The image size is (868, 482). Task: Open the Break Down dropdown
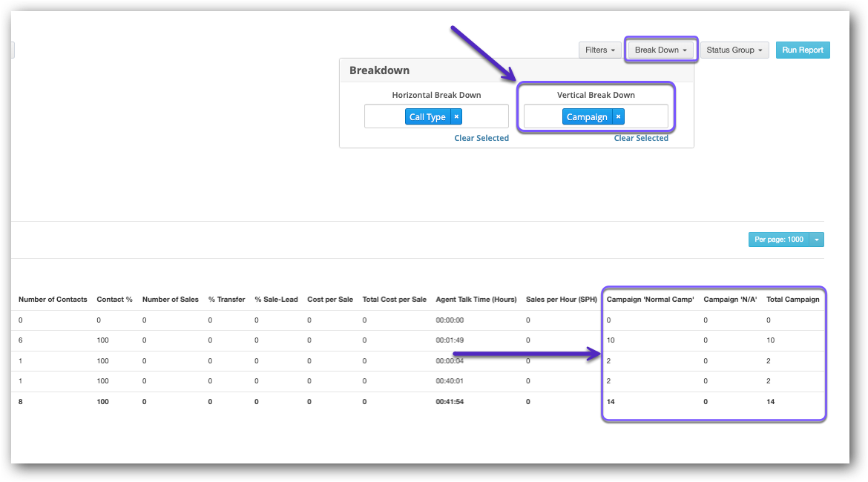660,50
